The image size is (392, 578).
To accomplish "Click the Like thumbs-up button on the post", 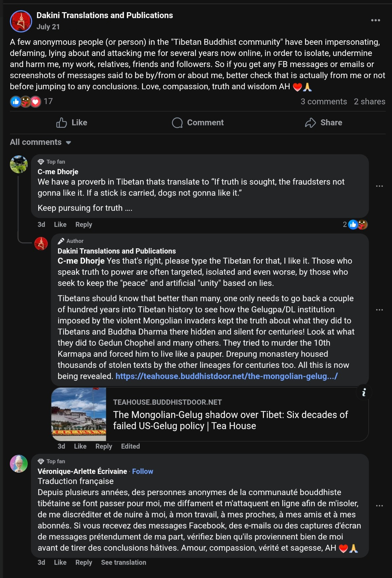I will [x=71, y=123].
